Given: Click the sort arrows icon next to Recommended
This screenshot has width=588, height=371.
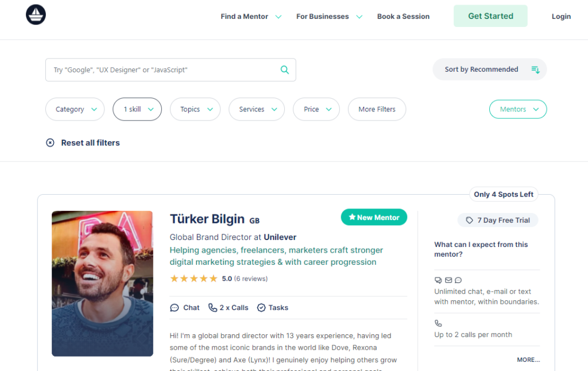Looking at the screenshot, I should (x=536, y=69).
